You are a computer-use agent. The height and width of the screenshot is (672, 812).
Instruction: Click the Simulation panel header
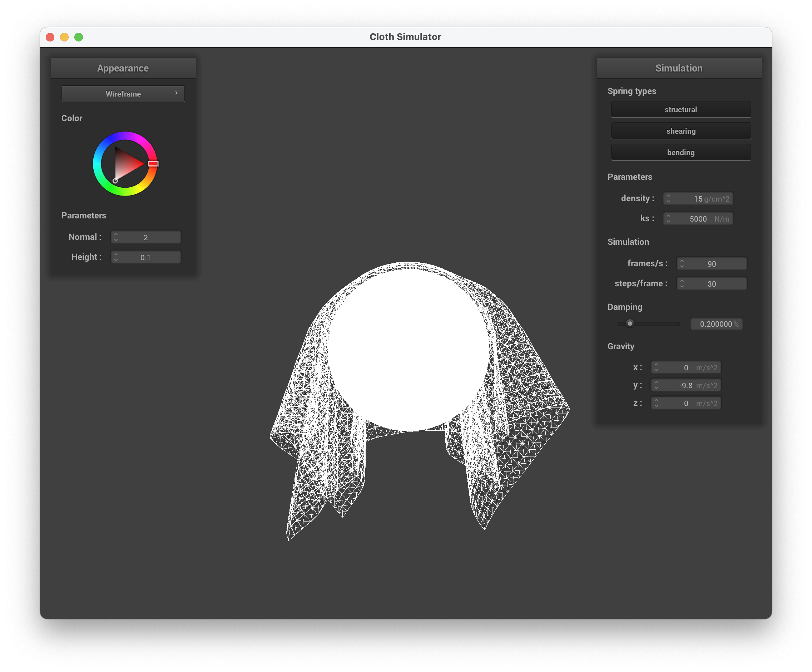pos(679,68)
